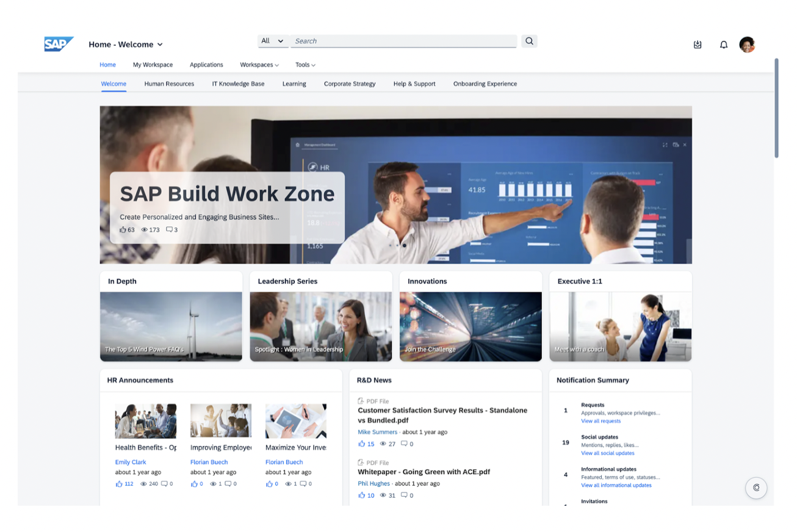This screenshot has height=532, width=797.
Task: Click the floating copilot icon at bottom right
Action: pyautogui.click(x=756, y=487)
